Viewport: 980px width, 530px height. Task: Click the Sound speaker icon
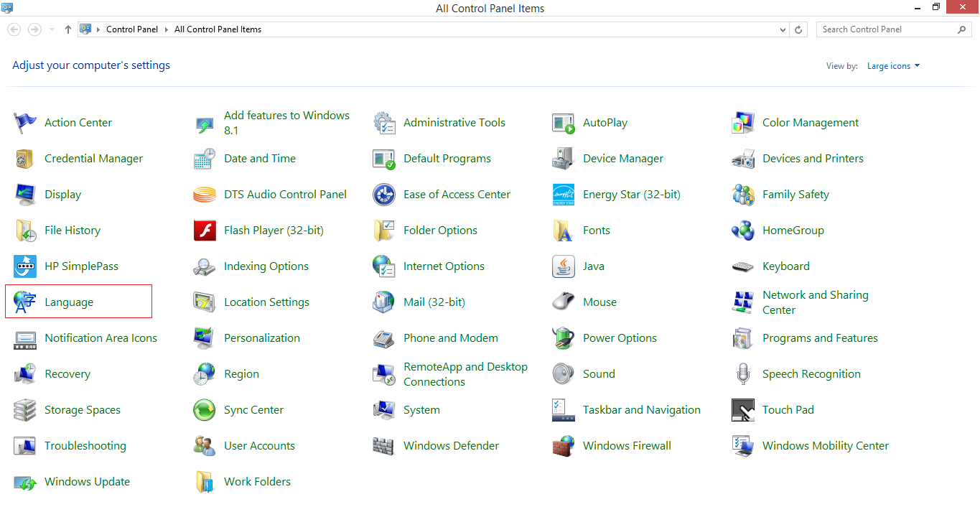coord(564,374)
